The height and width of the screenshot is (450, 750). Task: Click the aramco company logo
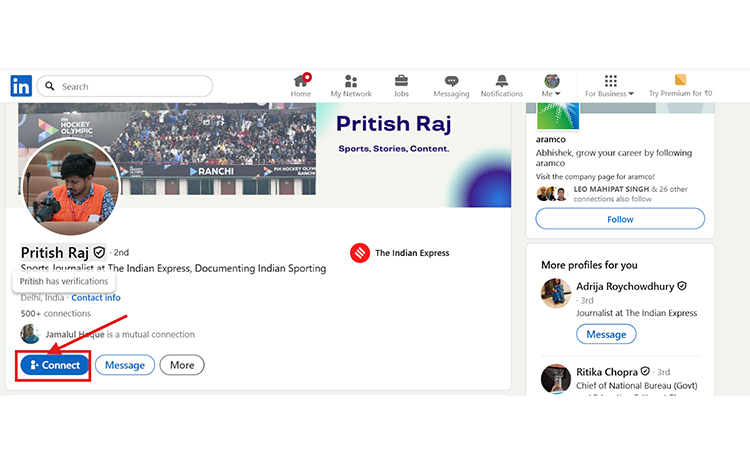(558, 116)
